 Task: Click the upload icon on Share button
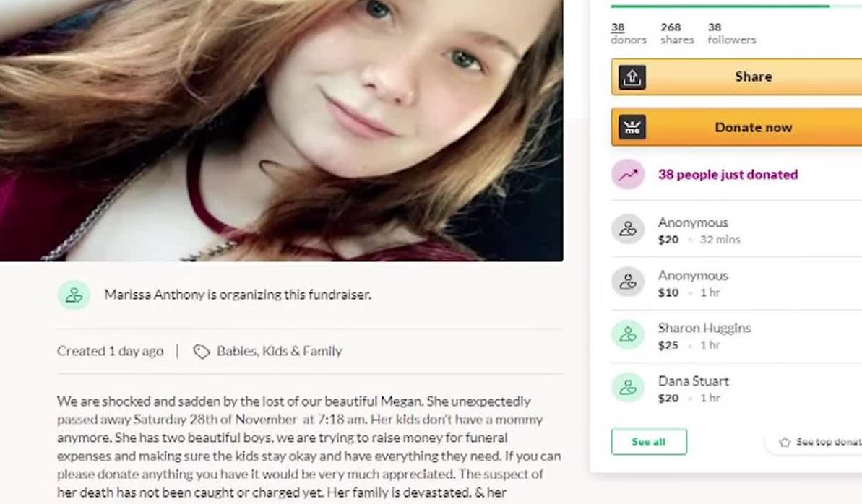click(632, 77)
